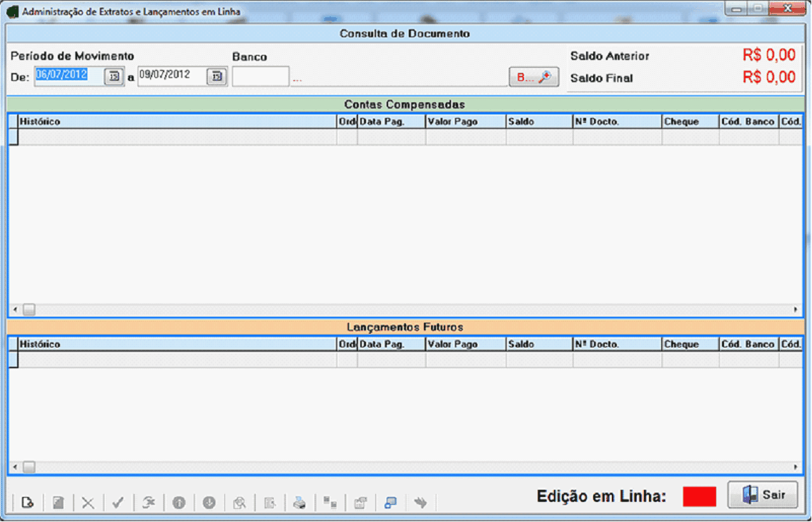The height and width of the screenshot is (522, 812).
Task: Click left scroll arrow of Lançamentos Futuros grid
Action: click(15, 467)
